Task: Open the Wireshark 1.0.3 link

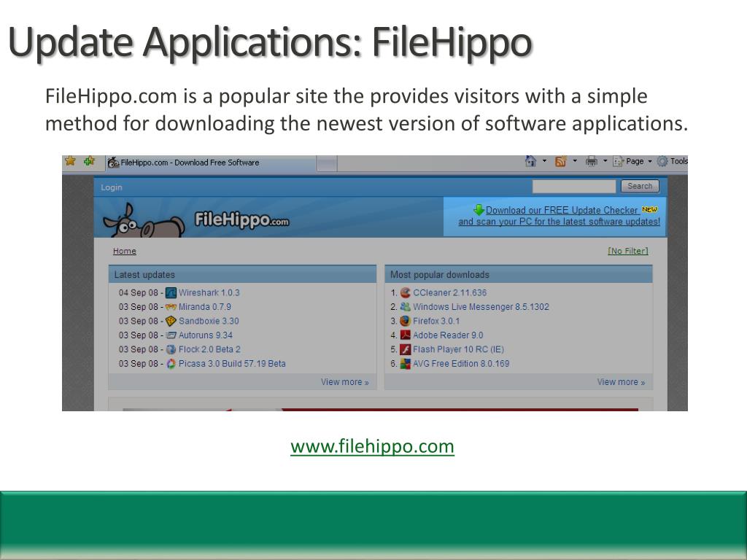Action: click(209, 293)
